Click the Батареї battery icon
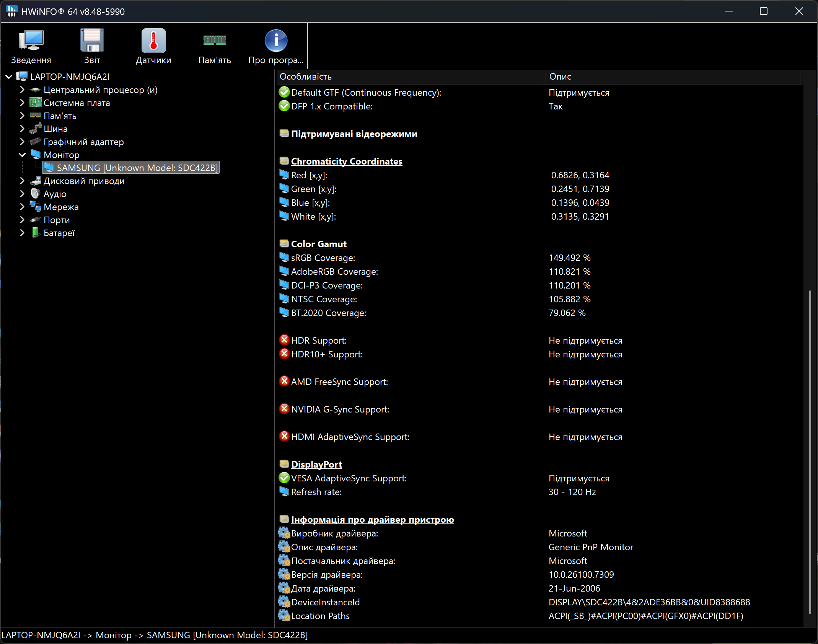Image resolution: width=818 pixels, height=644 pixels. click(36, 233)
